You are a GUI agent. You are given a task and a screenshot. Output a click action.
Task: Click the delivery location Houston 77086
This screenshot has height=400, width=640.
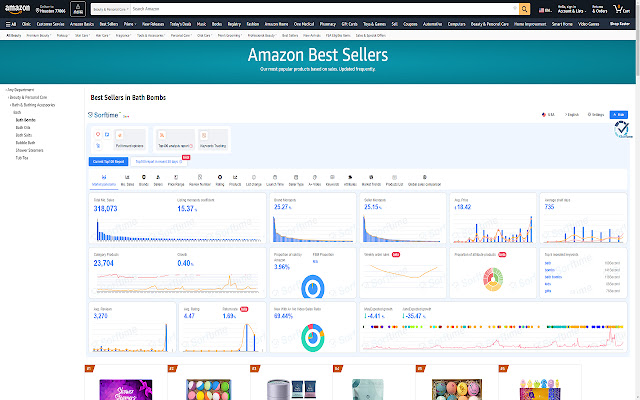(51, 9)
